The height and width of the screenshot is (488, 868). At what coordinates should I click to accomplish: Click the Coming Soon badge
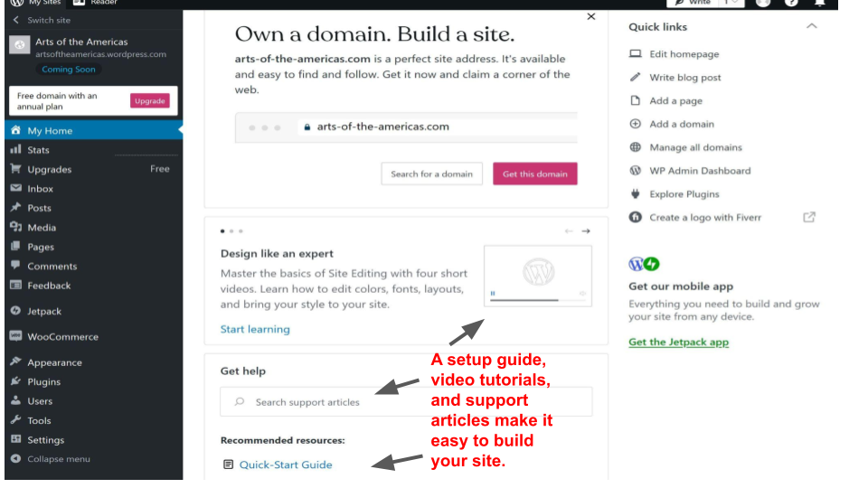69,70
